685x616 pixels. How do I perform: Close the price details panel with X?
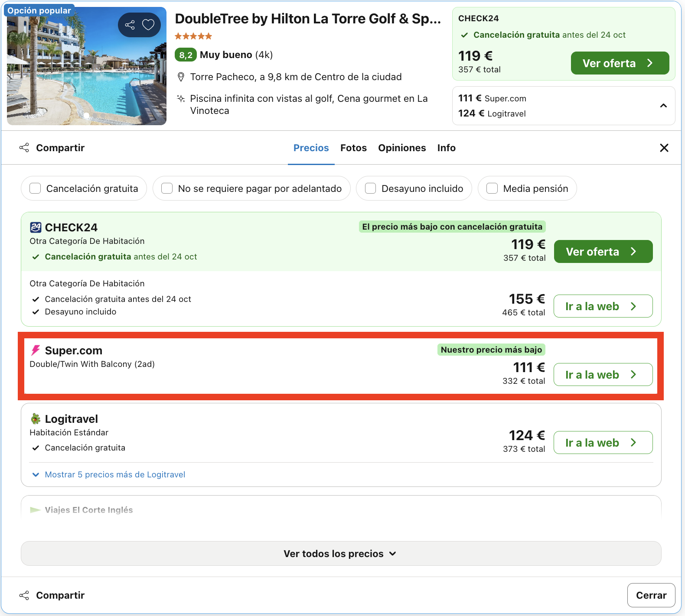coord(664,148)
